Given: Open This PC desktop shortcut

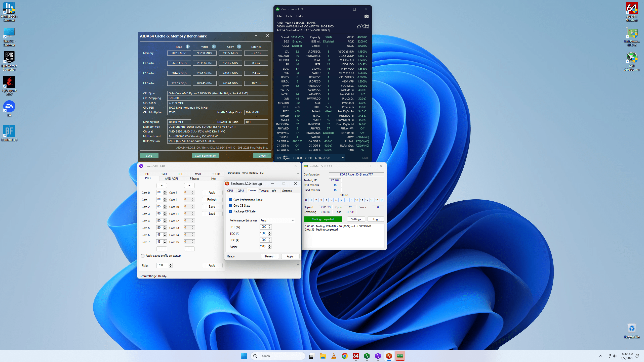Looking at the screenshot, I should point(9,37).
